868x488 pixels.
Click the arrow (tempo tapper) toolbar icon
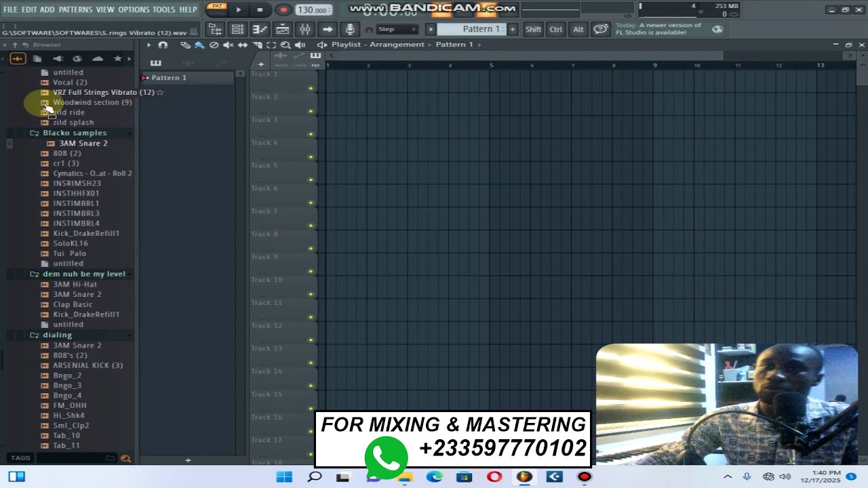(x=327, y=29)
